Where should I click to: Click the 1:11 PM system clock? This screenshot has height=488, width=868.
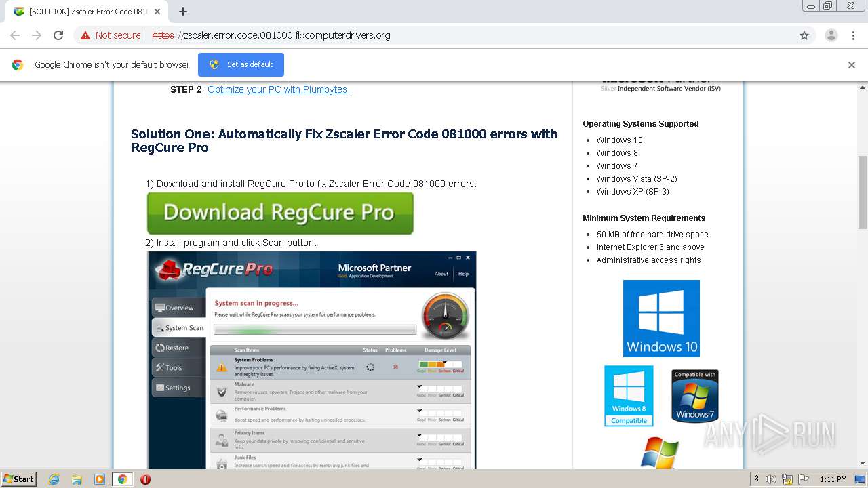(833, 479)
